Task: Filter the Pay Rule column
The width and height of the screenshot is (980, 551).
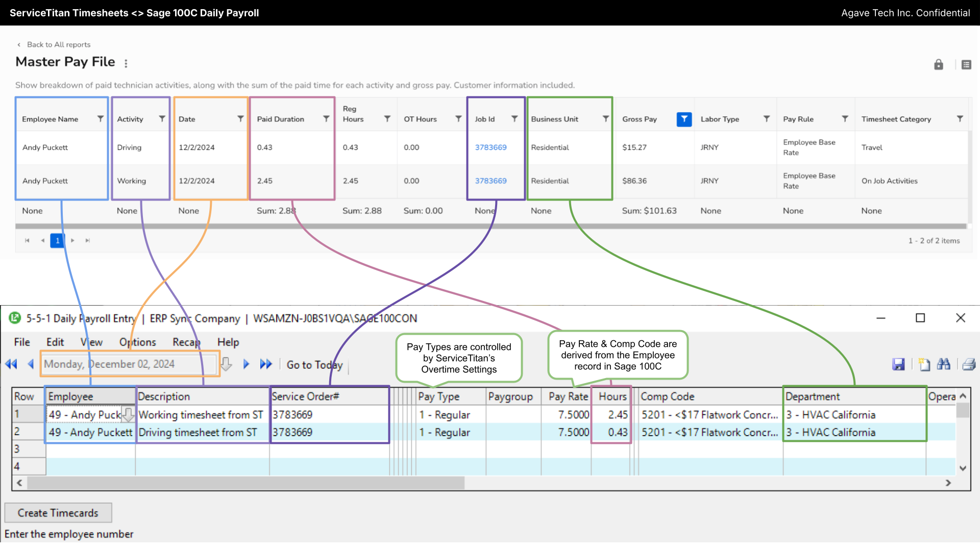Action: (x=845, y=118)
